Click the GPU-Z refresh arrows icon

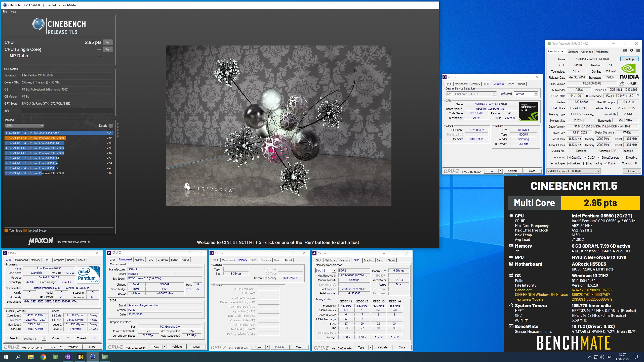tap(631, 51)
